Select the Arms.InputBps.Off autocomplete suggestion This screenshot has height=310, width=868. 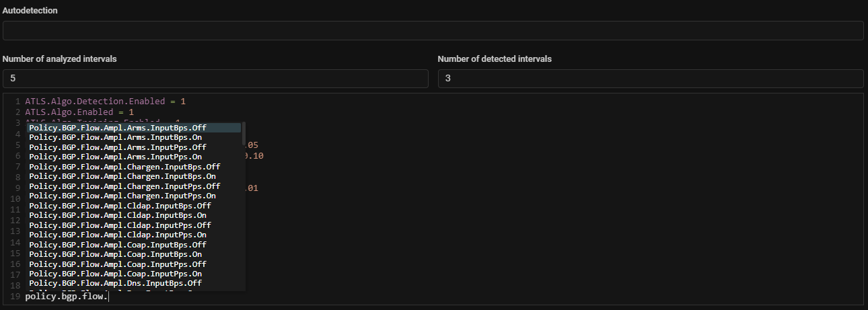click(x=118, y=128)
